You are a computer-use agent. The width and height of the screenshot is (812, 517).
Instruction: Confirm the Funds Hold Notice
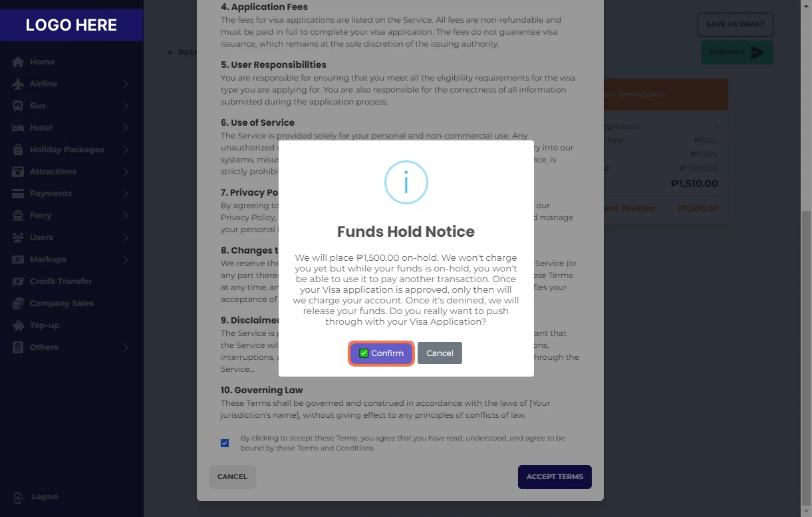[x=381, y=353]
